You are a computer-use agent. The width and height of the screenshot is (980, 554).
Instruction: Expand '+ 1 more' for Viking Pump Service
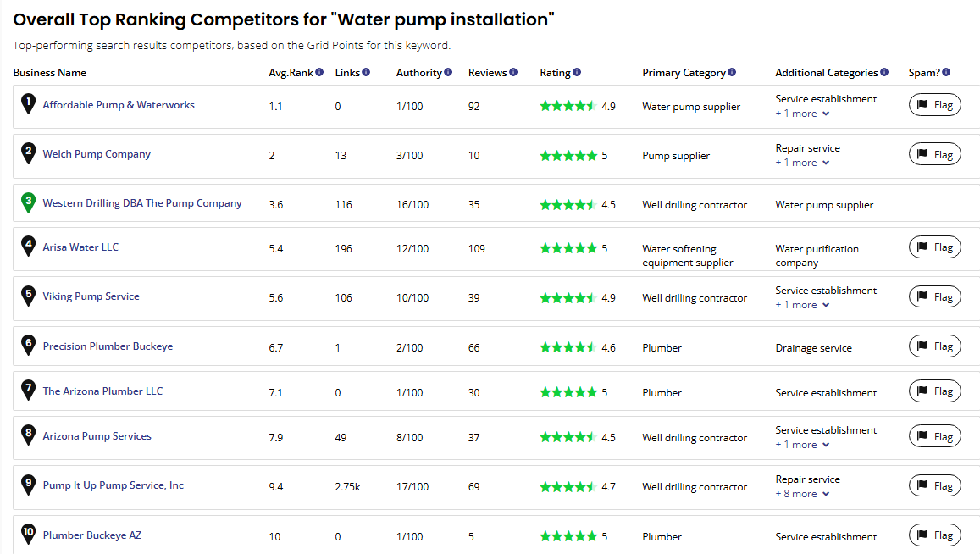(802, 305)
